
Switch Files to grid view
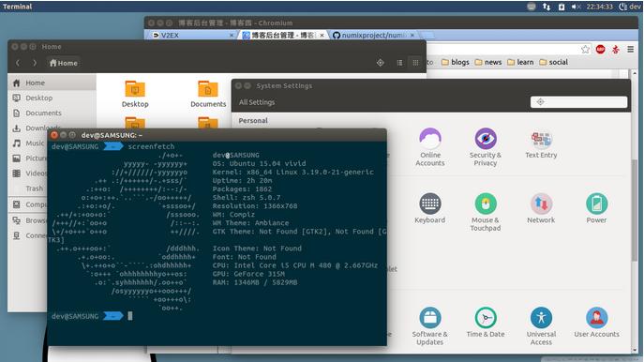415,63
